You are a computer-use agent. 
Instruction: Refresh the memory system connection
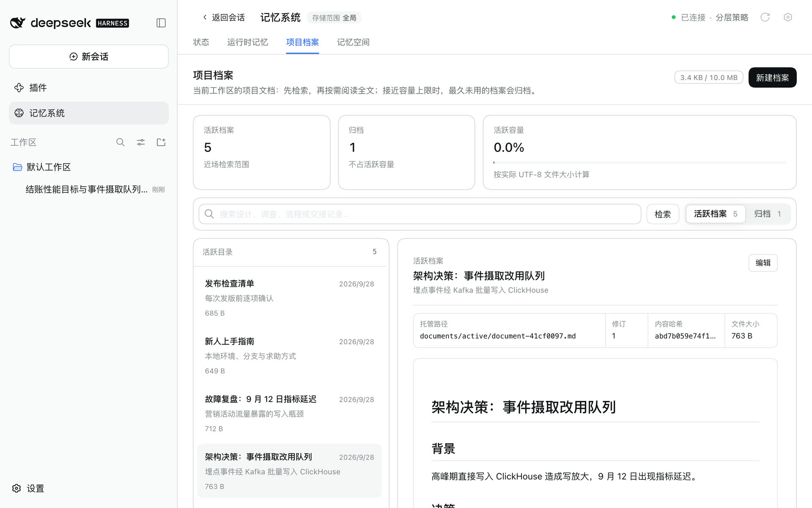(765, 17)
